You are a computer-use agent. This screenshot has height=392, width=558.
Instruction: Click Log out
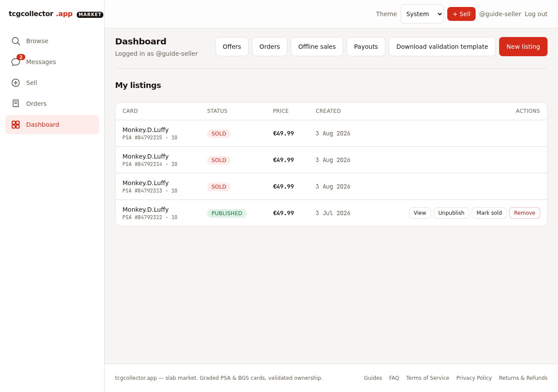536,14
